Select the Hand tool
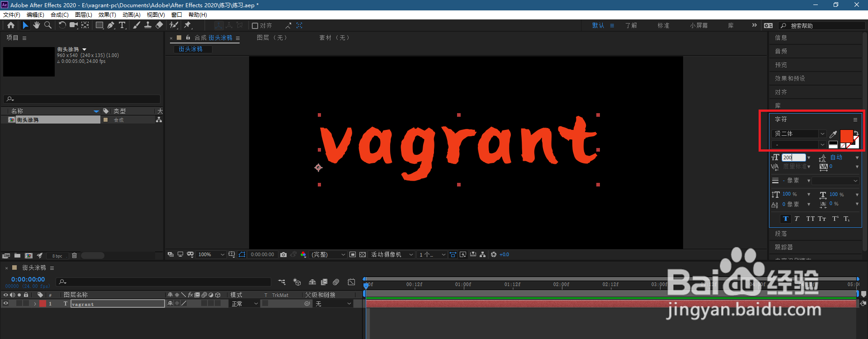868x339 pixels. pyautogui.click(x=37, y=25)
